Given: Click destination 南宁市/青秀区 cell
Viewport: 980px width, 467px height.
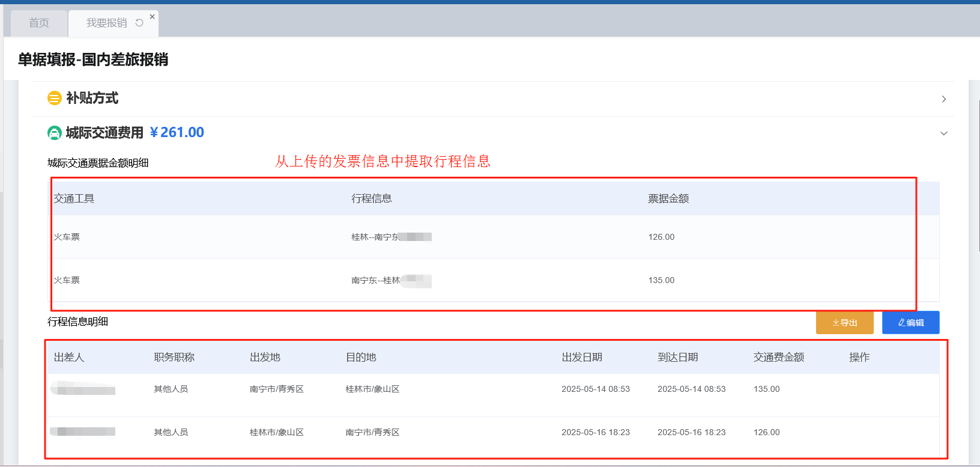Looking at the screenshot, I should coord(373,432).
